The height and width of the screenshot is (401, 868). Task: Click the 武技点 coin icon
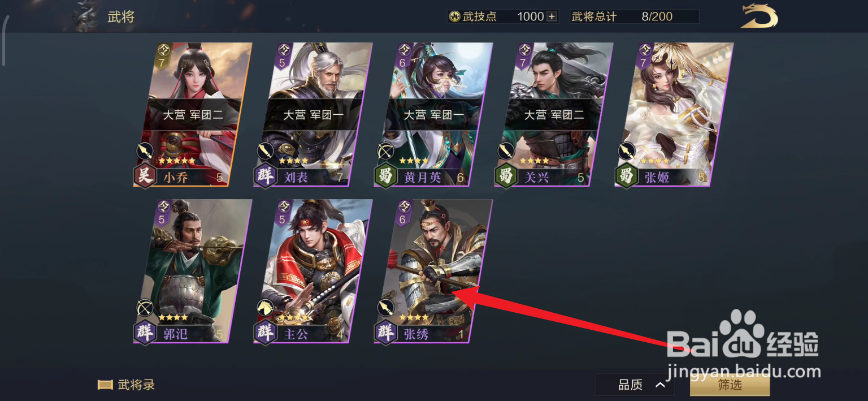[x=455, y=17]
